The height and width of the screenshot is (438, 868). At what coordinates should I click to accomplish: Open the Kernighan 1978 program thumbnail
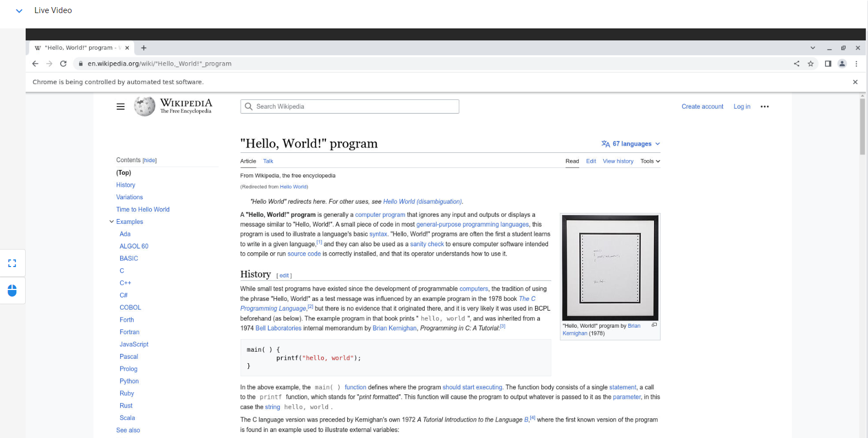click(610, 267)
